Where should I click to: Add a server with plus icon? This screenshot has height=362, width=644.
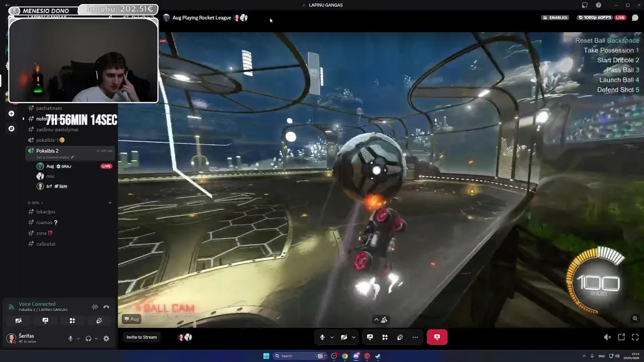tap(11, 114)
